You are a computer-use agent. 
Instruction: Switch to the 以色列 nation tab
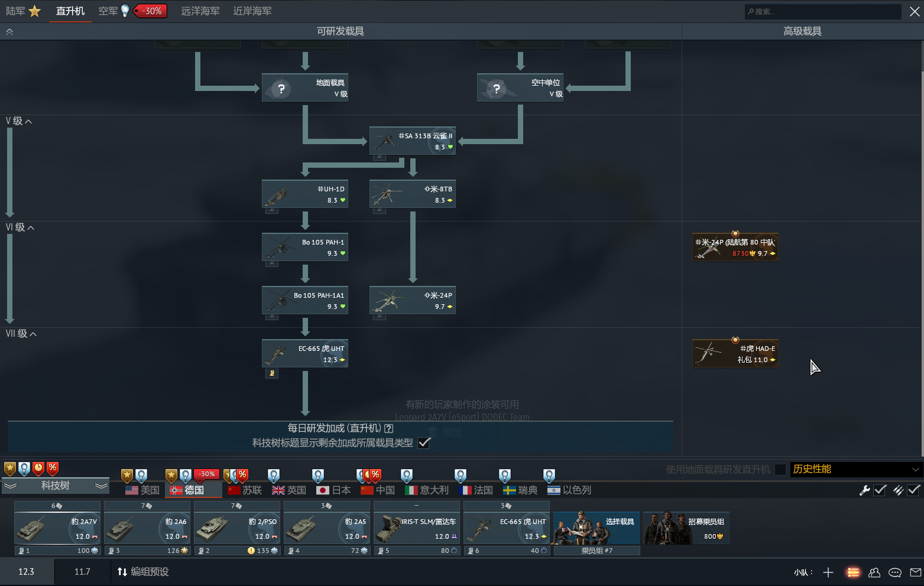pos(569,490)
